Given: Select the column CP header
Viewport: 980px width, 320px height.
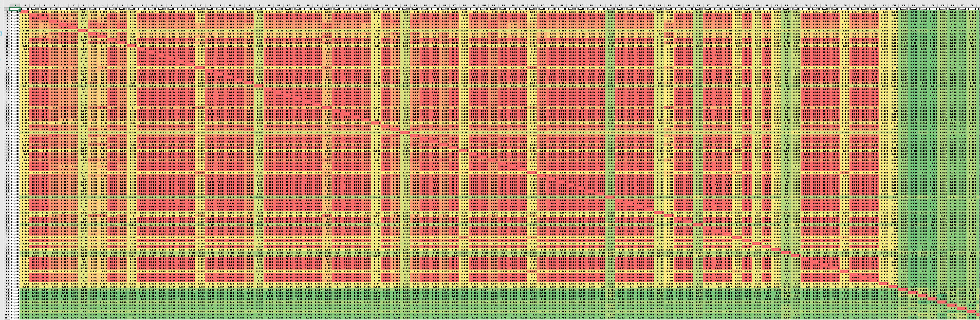Looking at the screenshot, I should coord(923,6).
